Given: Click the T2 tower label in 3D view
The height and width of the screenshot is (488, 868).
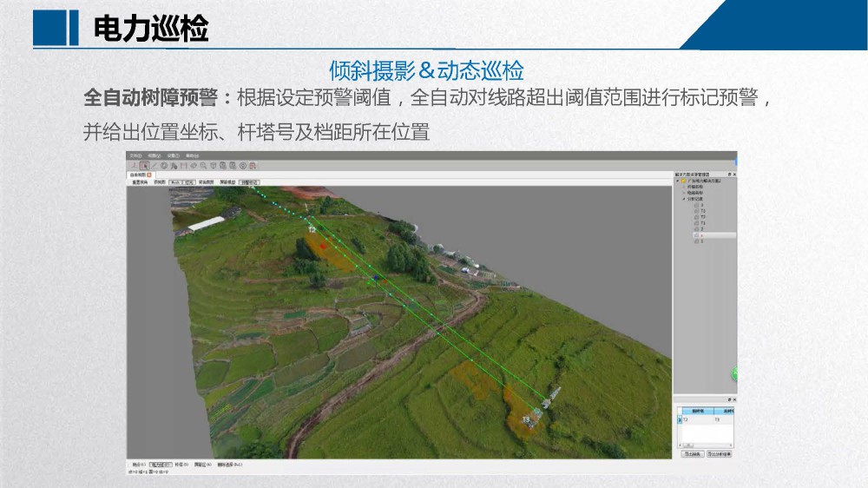Looking at the screenshot, I should pos(312,229).
